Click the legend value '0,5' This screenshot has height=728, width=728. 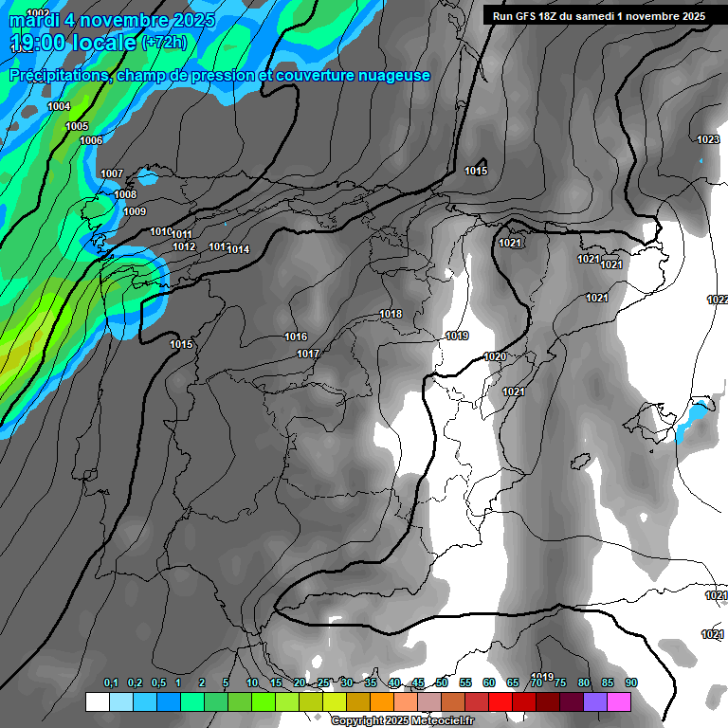coord(159,682)
